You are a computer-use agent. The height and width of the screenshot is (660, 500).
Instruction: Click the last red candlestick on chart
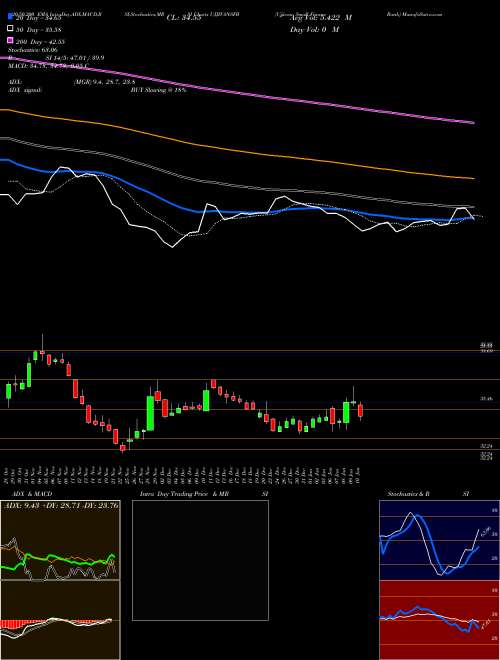pyautogui.click(x=360, y=411)
